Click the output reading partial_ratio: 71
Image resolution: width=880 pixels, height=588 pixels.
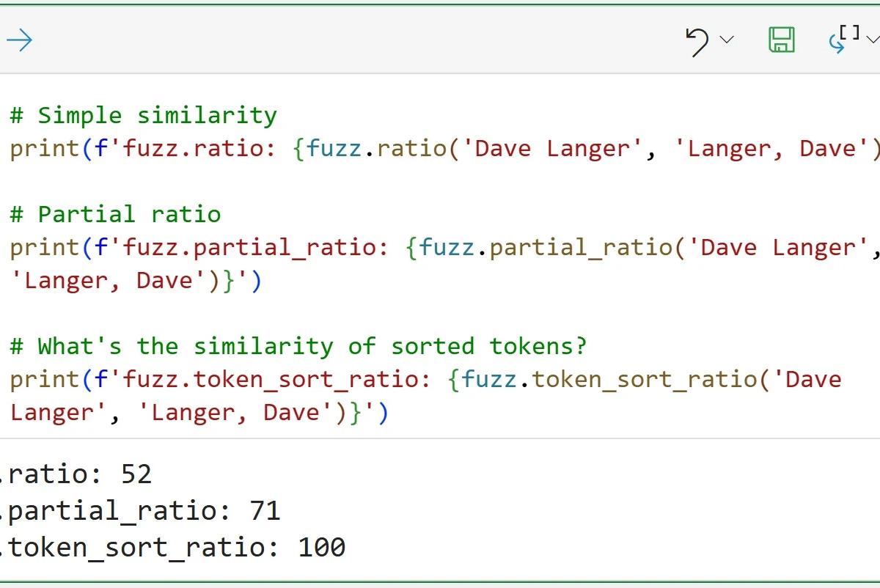coord(139,510)
